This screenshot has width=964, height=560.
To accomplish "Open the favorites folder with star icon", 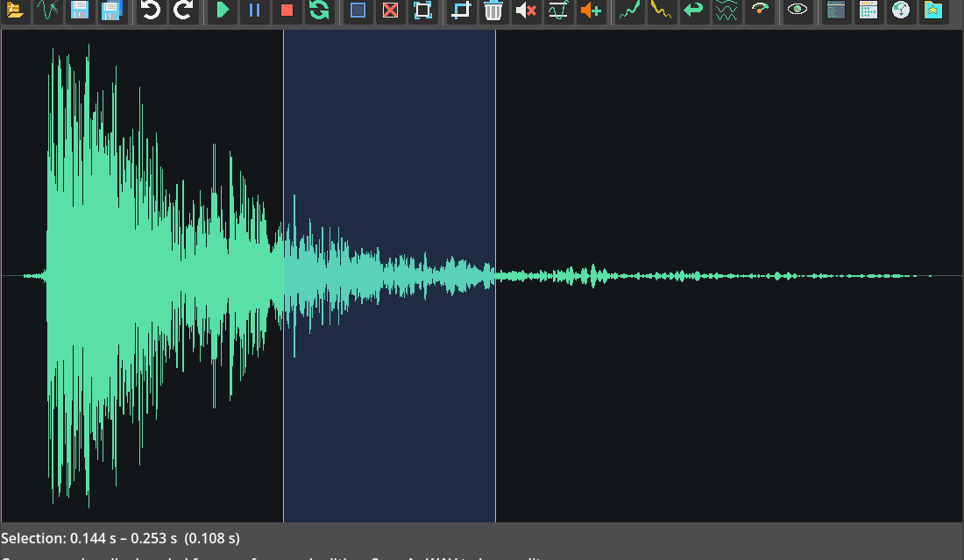I will [933, 10].
